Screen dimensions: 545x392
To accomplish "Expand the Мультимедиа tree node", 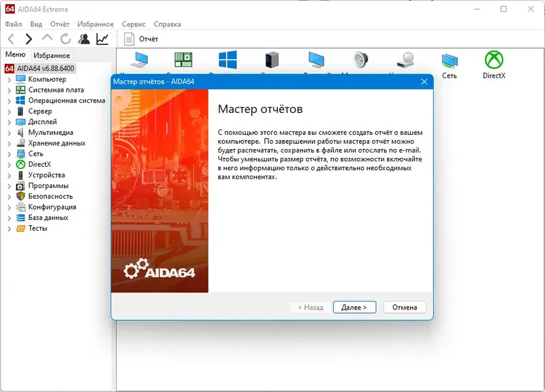I will click(9, 133).
